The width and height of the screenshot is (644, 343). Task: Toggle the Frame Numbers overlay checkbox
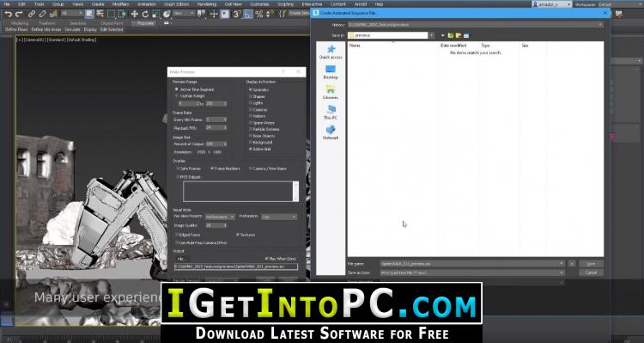click(212, 168)
